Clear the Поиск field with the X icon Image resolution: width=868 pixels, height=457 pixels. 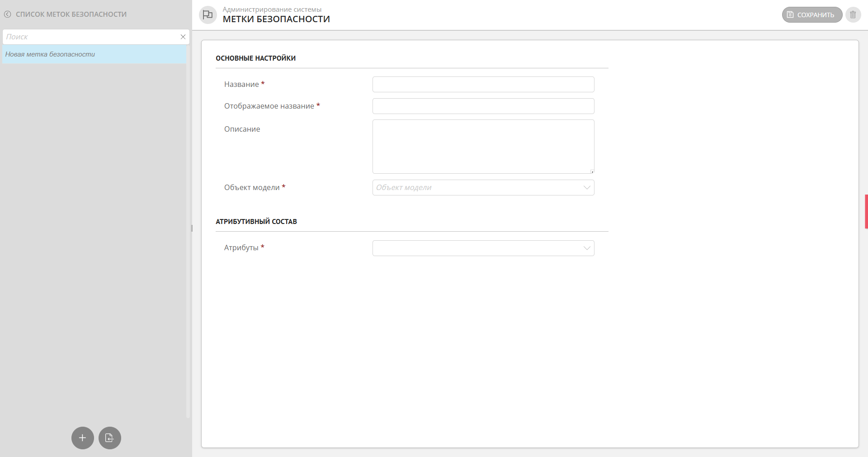(183, 37)
